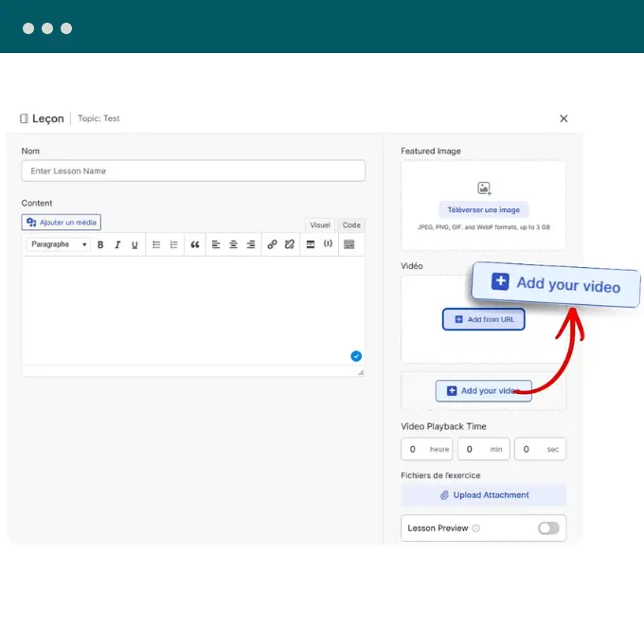Click the Add from URL button
This screenshot has height=644, width=644.
(483, 319)
